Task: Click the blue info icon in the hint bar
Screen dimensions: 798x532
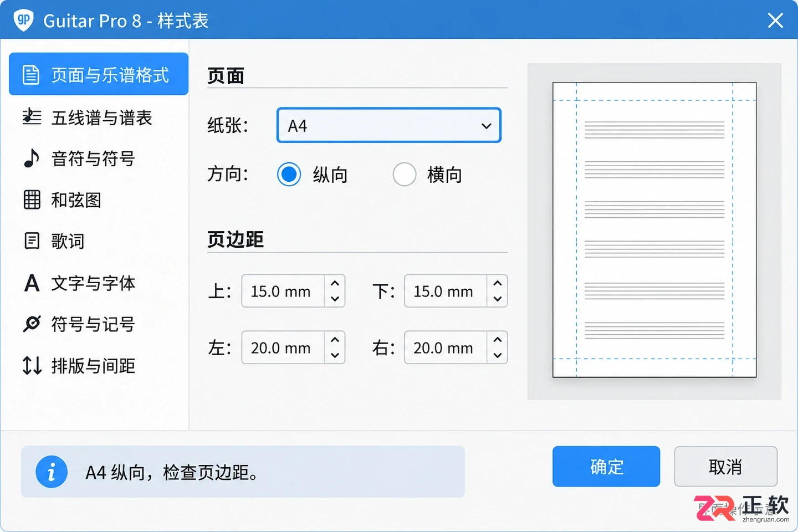Action: (52, 472)
